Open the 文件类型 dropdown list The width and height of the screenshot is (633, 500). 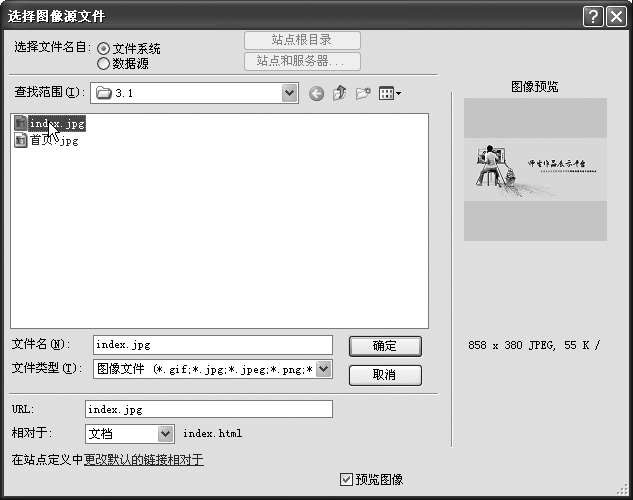(x=324, y=370)
